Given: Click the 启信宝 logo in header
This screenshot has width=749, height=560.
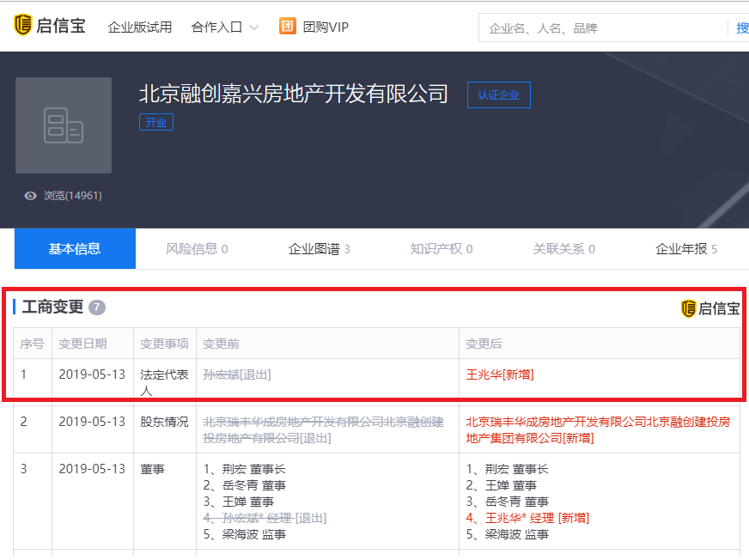Looking at the screenshot, I should (x=49, y=26).
